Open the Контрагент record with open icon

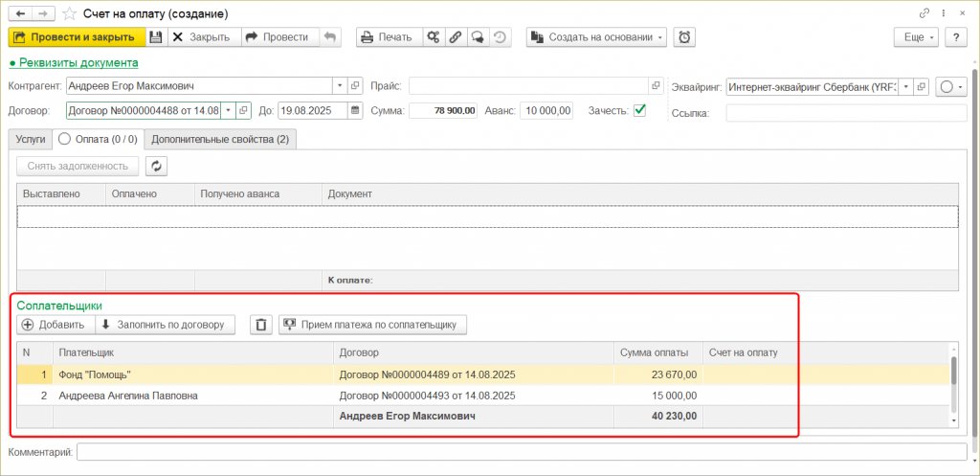point(353,85)
